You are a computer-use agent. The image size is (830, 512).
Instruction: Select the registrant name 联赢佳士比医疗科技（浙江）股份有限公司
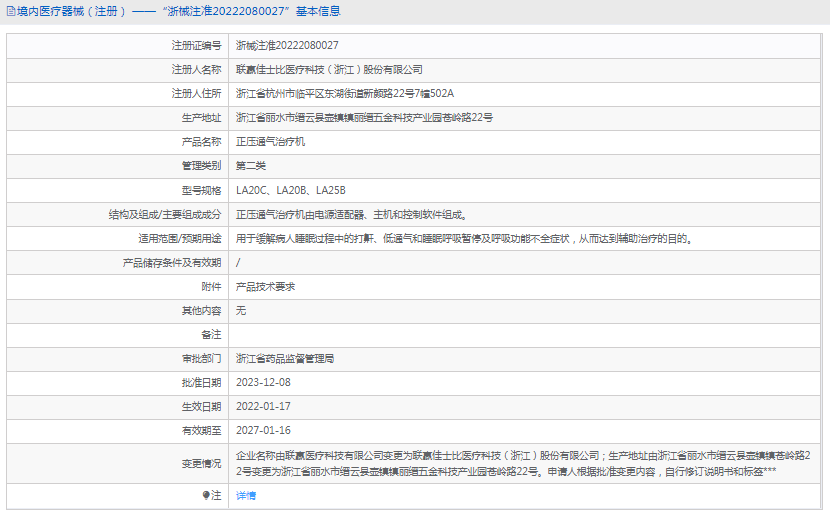pos(329,69)
